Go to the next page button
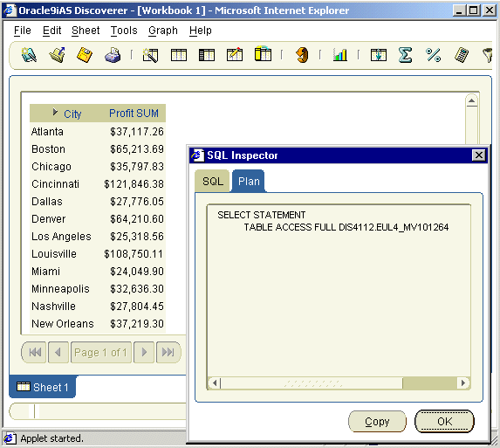This screenshot has height=448, width=500. click(144, 352)
